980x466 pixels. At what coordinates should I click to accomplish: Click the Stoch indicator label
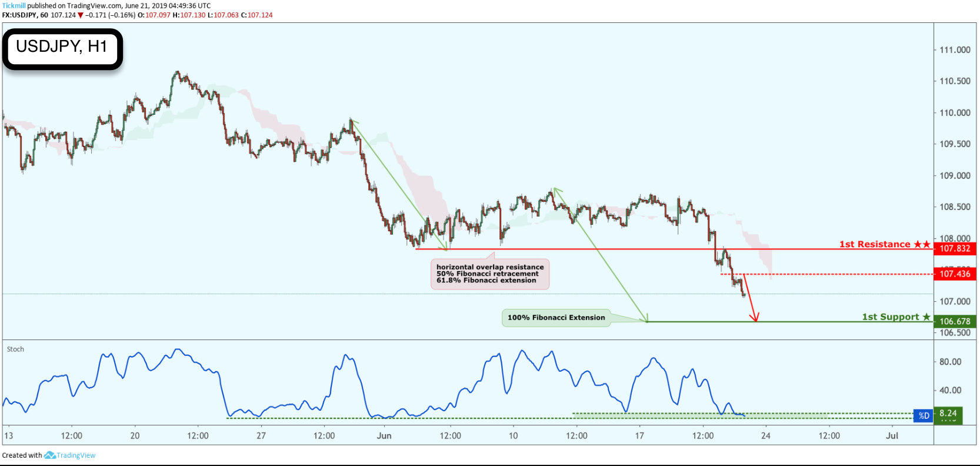click(x=15, y=349)
